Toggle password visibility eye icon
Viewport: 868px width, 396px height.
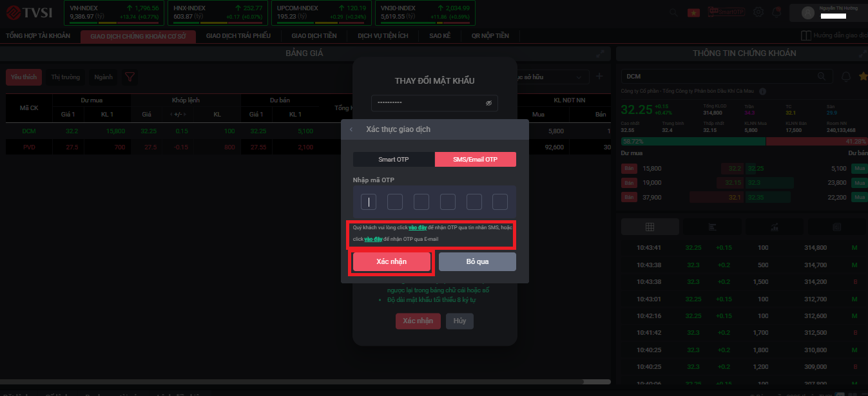488,103
